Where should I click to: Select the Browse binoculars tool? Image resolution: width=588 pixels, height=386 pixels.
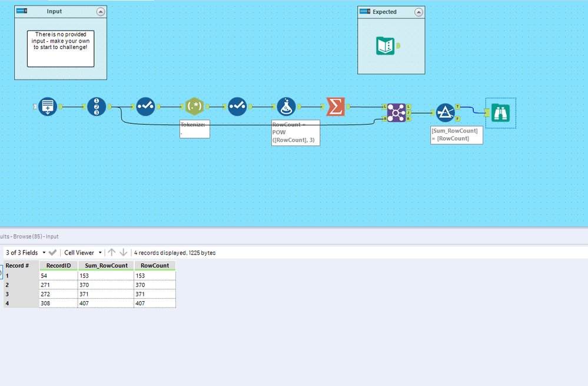[x=501, y=113]
